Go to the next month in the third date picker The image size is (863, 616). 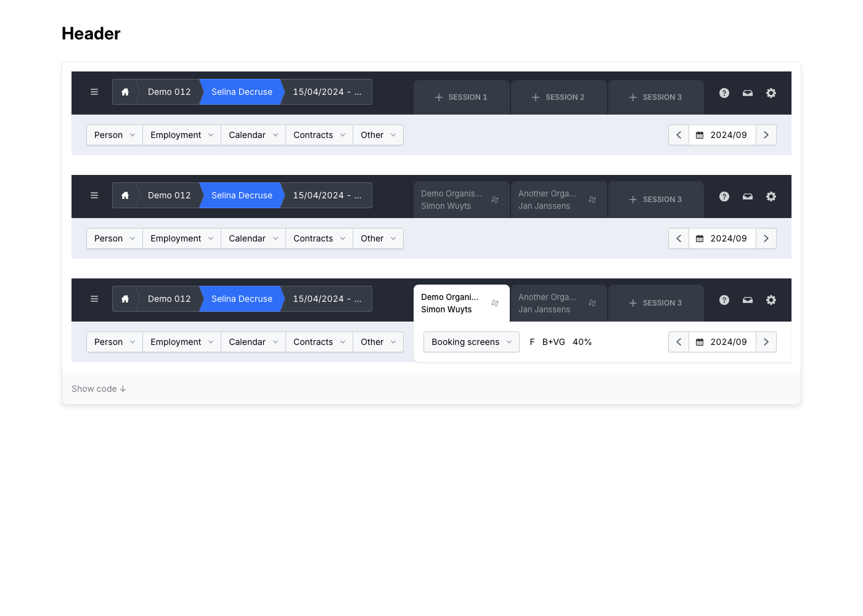pyautogui.click(x=766, y=342)
